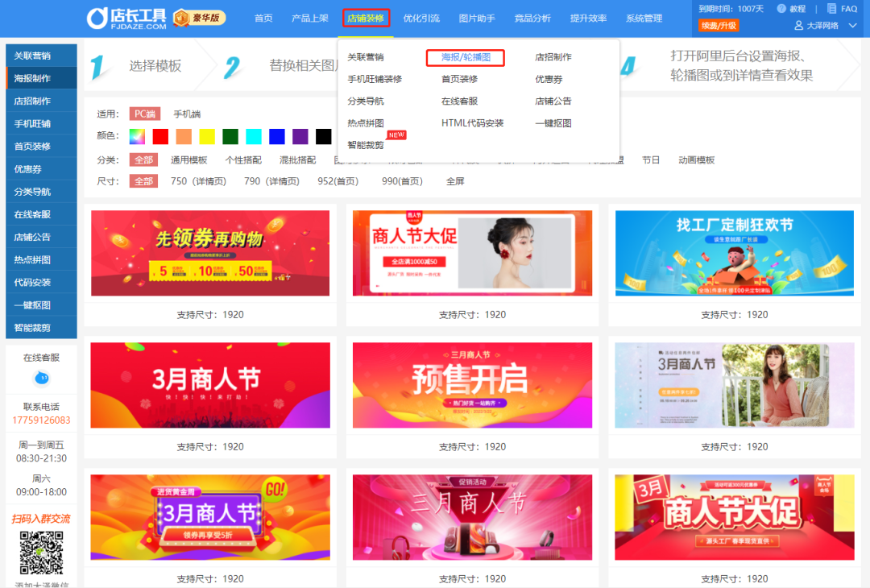The height and width of the screenshot is (588, 870).
Task: Click 续费/升级 button
Action: [x=719, y=26]
